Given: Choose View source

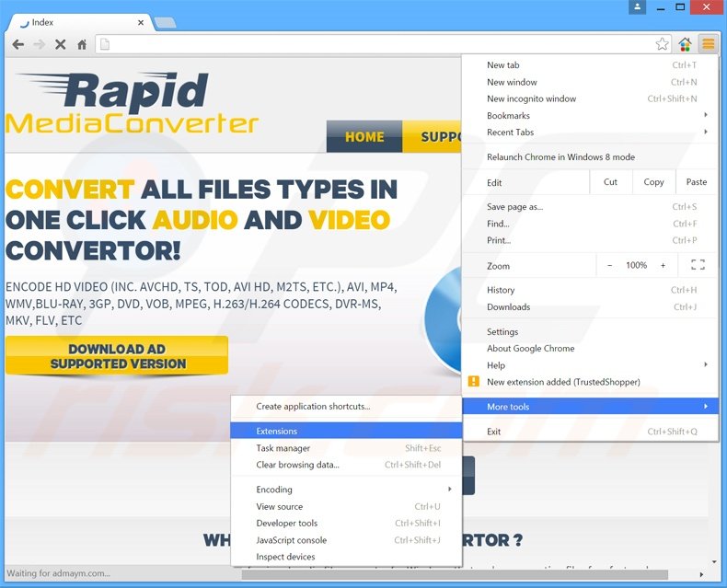Looking at the screenshot, I should point(346,506).
